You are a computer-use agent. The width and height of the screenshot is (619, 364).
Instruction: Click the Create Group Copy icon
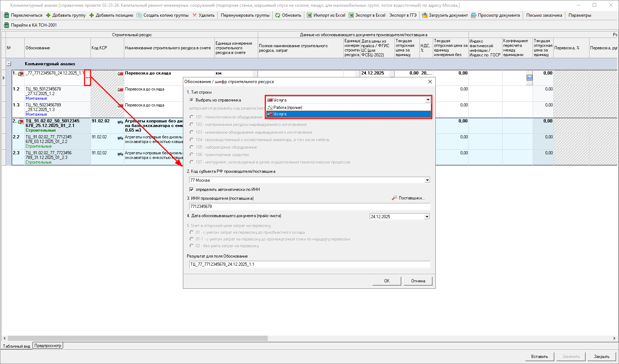(139, 15)
